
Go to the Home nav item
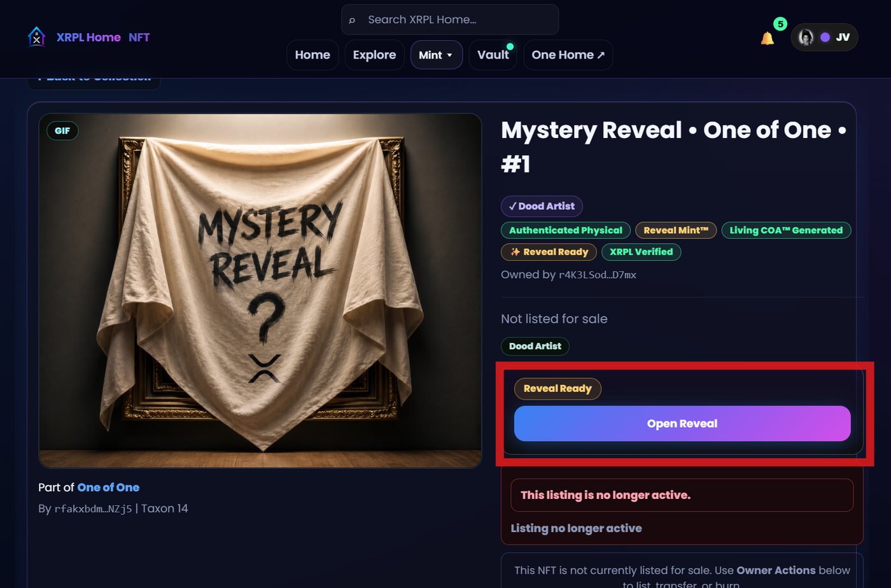(x=312, y=55)
